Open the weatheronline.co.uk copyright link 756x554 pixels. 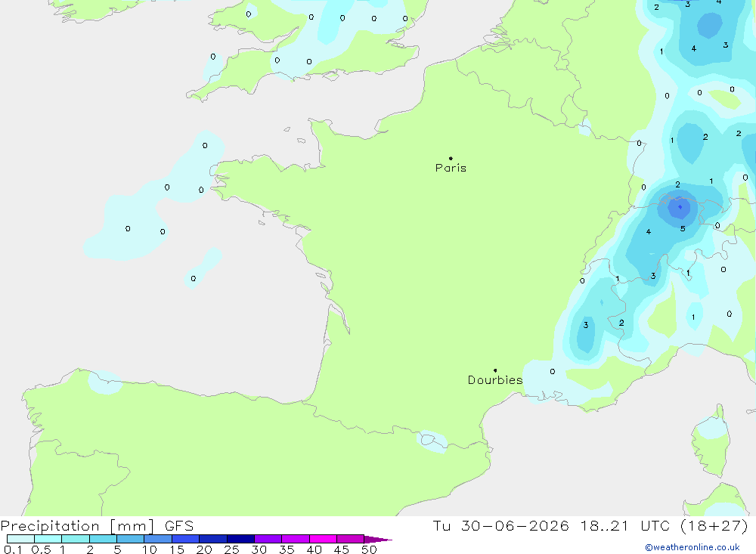pyautogui.click(x=692, y=547)
